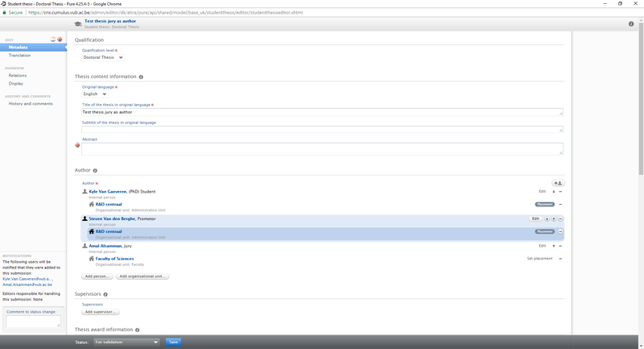Go to History and comments in sidebar
The height and width of the screenshot is (349, 644).
(x=31, y=104)
